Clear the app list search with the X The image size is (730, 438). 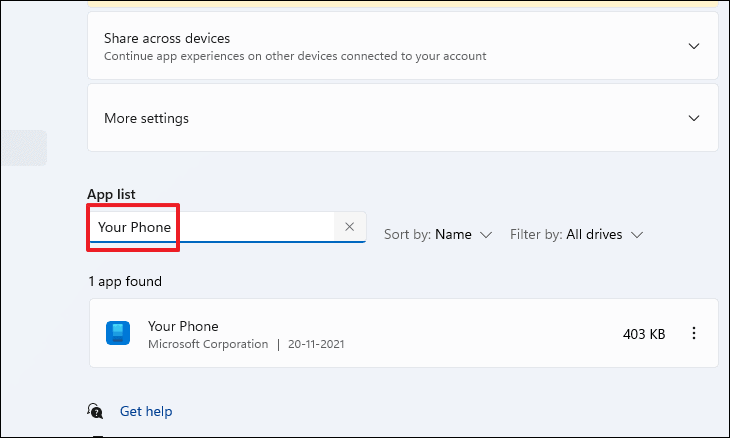coord(350,227)
